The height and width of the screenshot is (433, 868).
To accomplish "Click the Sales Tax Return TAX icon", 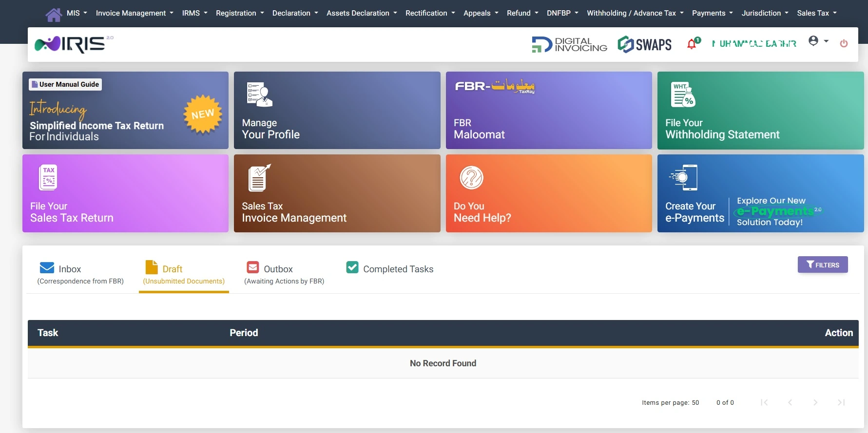I will (48, 177).
